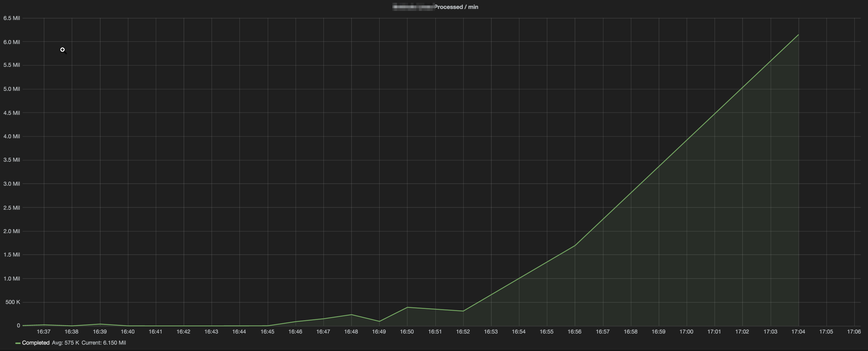Click the 'Avg: 575 K' legend value
The height and width of the screenshot is (351, 868).
(x=65, y=343)
